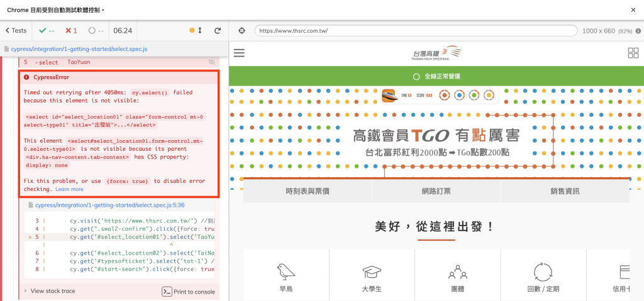Click the URL field showing thsrc.com.tw

pyautogui.click(x=416, y=31)
